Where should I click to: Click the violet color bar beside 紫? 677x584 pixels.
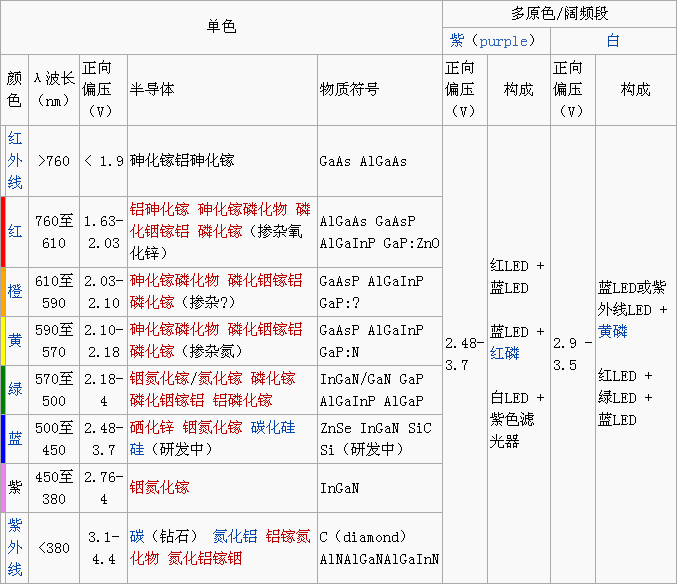tap(3, 488)
